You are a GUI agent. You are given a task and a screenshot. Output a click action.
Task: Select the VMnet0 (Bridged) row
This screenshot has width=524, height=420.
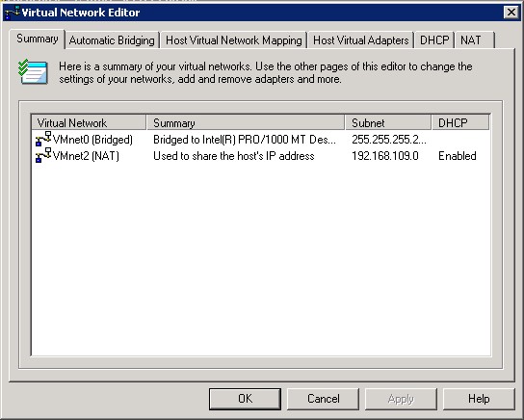(x=261, y=140)
